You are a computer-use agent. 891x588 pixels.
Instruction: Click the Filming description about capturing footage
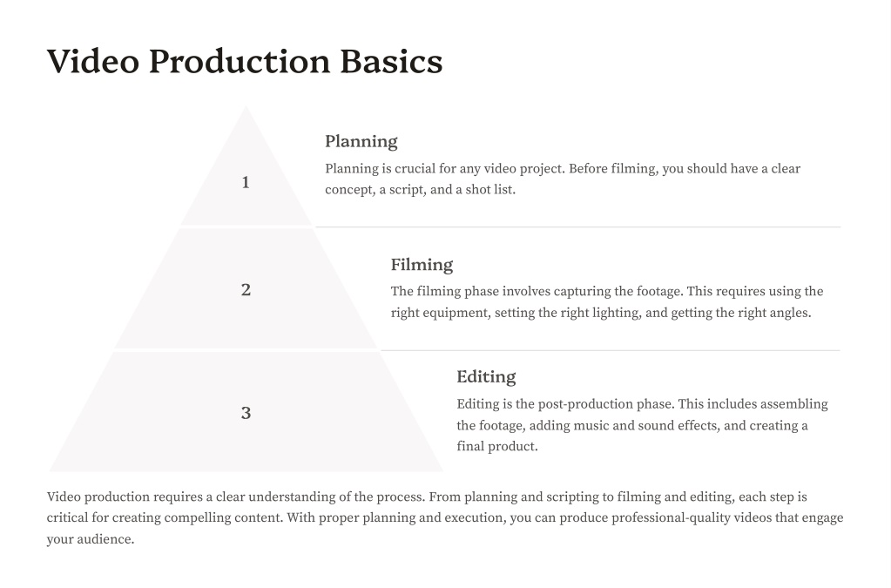pyautogui.click(x=607, y=301)
